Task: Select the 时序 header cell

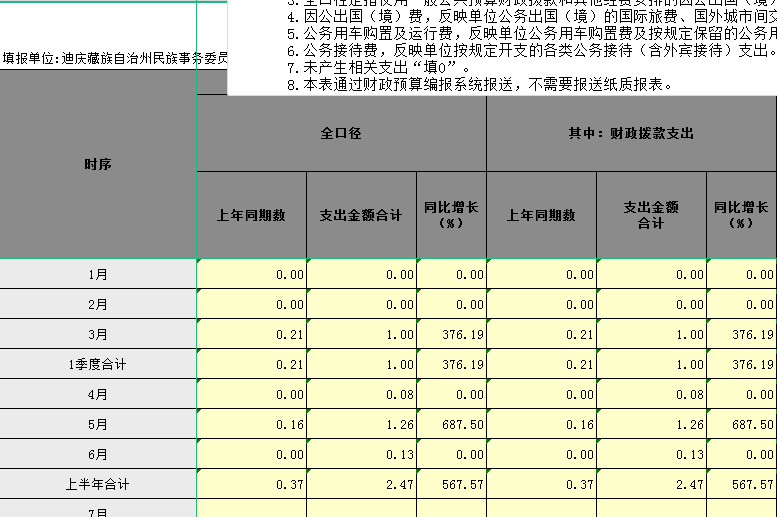Action: point(98,164)
